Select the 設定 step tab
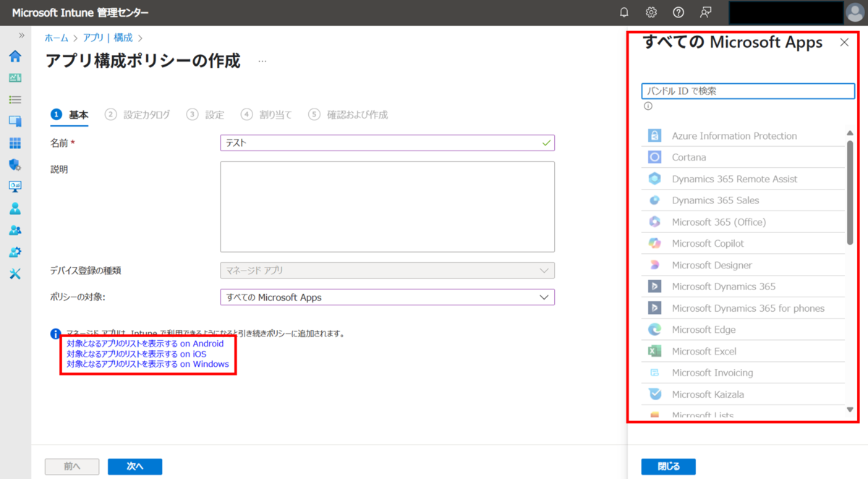The height and width of the screenshot is (479, 868). (x=205, y=114)
